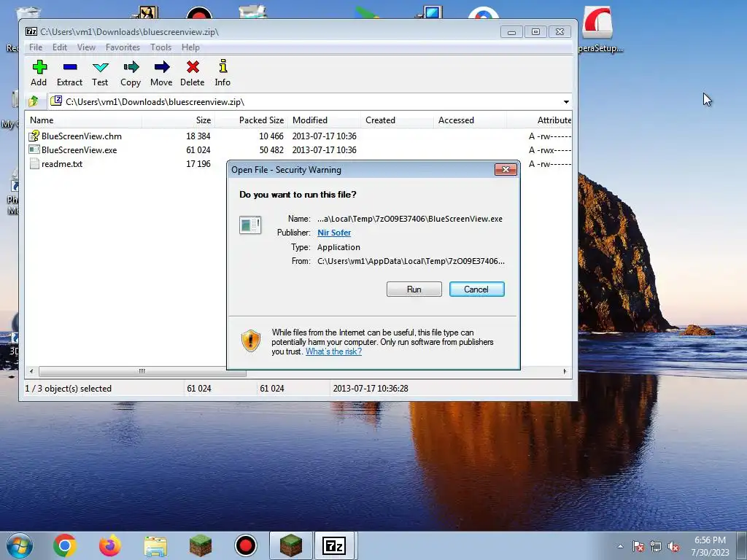Sort by the Accessed column header

pyautogui.click(x=470, y=120)
